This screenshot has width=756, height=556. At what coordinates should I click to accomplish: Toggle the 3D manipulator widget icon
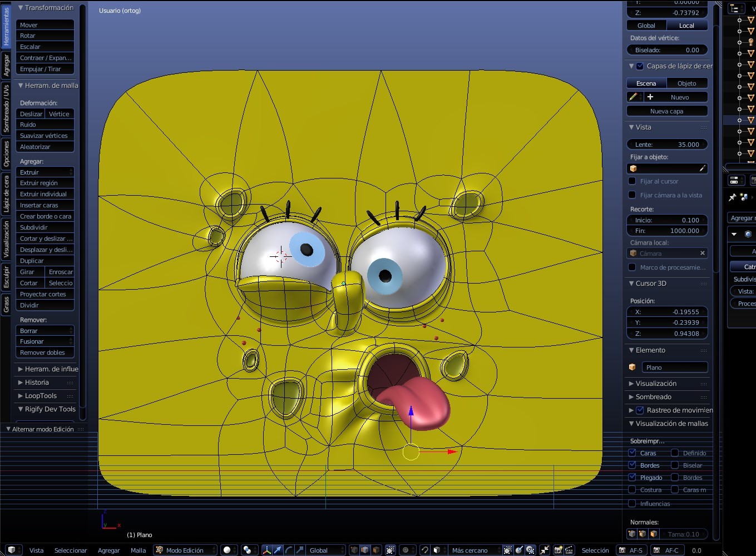point(266,550)
